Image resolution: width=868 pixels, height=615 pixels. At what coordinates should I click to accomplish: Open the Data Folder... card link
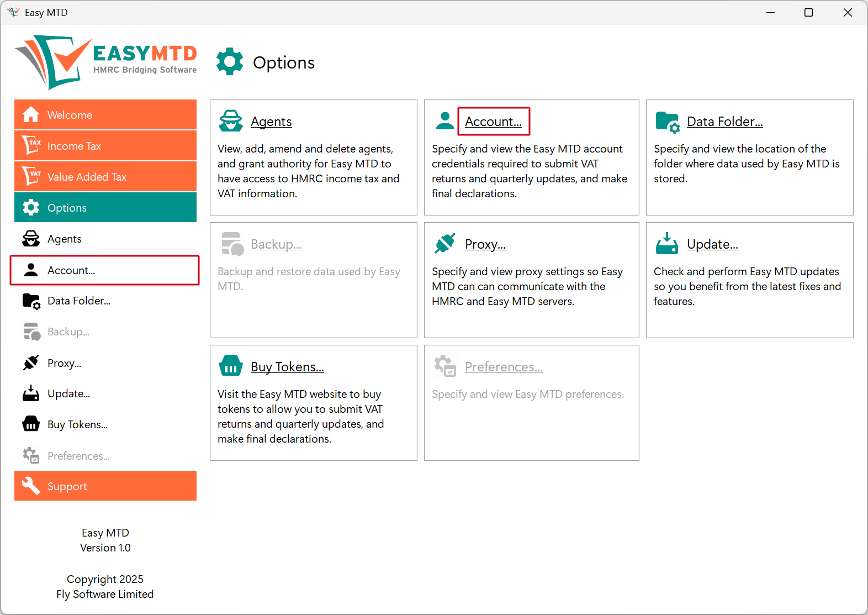724,122
